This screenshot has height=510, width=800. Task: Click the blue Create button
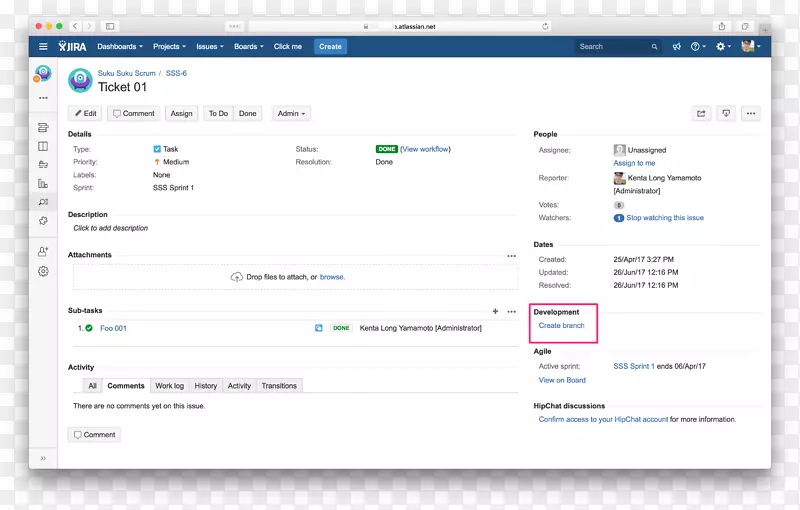tap(330, 46)
